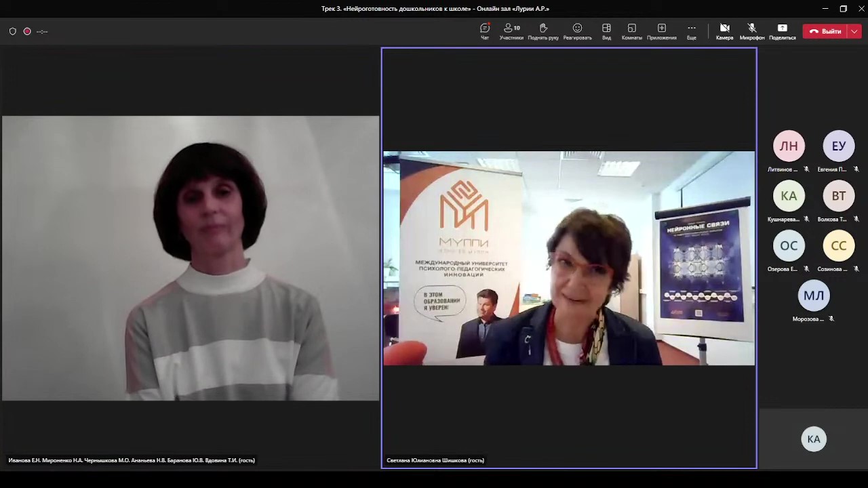Viewport: 868px width, 488px height.
Task: Show the Participants list
Action: point(511,31)
